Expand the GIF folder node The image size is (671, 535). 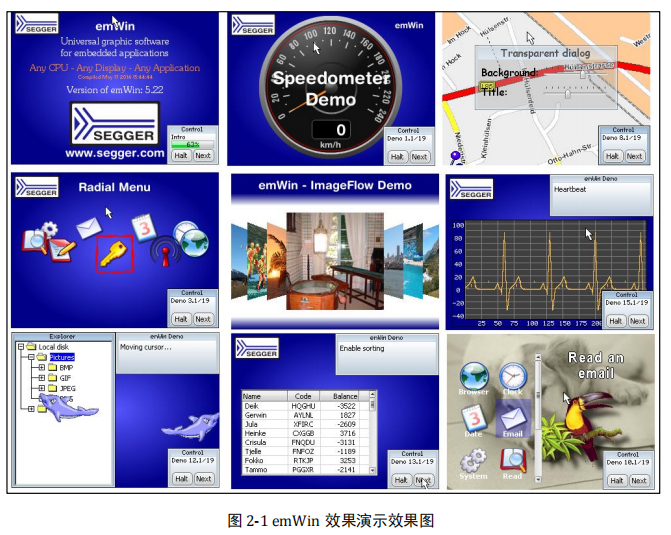(x=42, y=378)
